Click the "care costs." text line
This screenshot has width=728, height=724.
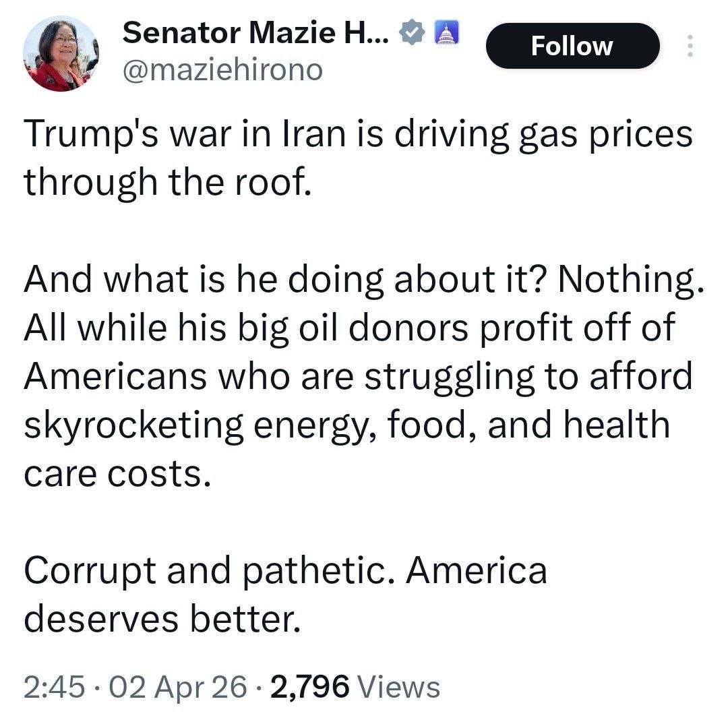pyautogui.click(x=113, y=474)
